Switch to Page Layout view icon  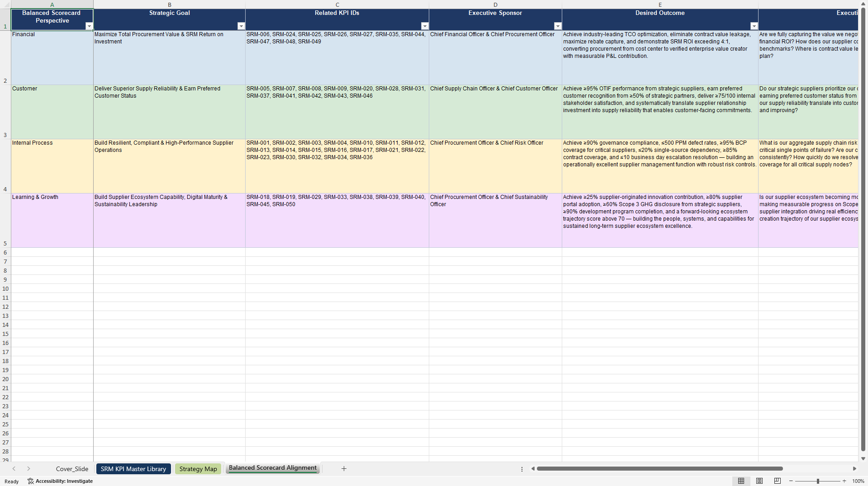click(759, 481)
